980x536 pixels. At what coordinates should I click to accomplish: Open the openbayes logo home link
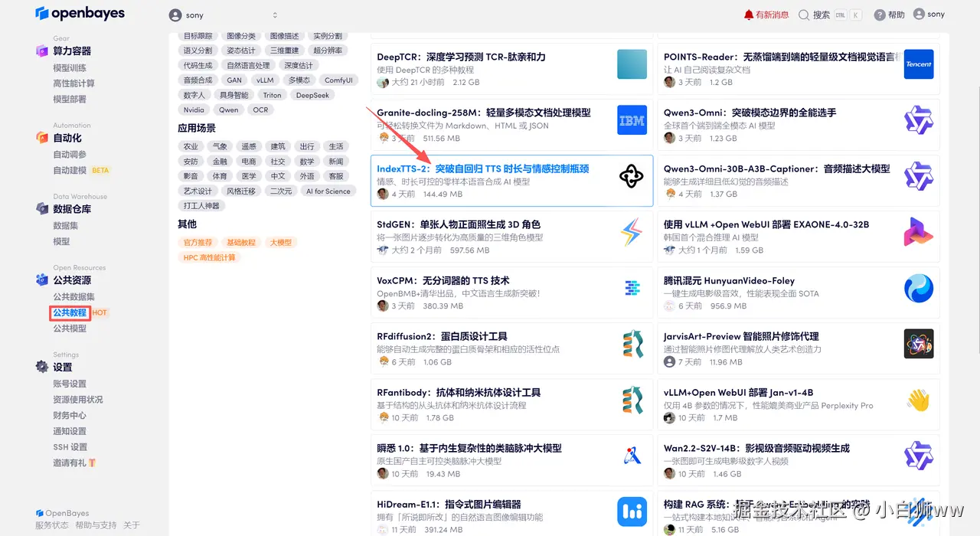pos(80,14)
